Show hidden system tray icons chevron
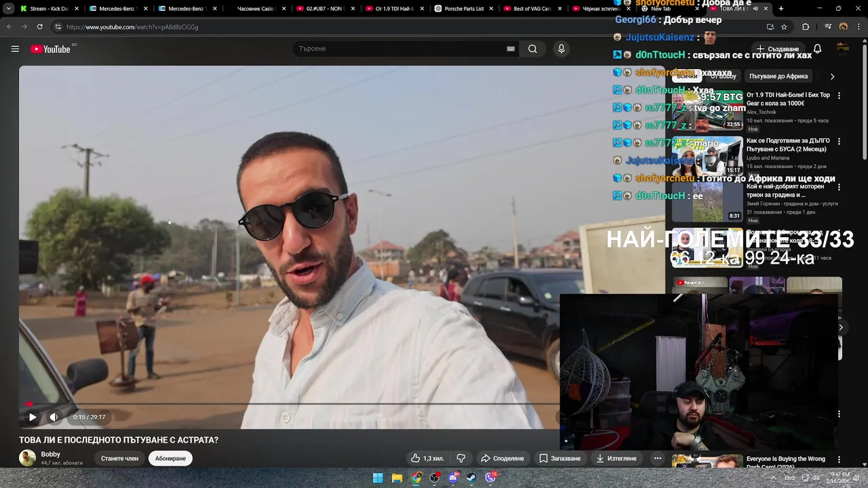868x488 pixels. coord(773,478)
